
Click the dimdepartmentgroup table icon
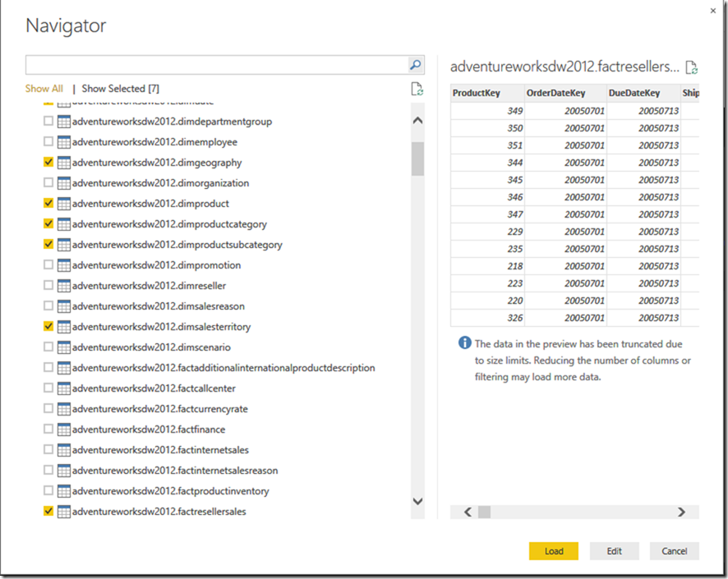[x=63, y=122]
